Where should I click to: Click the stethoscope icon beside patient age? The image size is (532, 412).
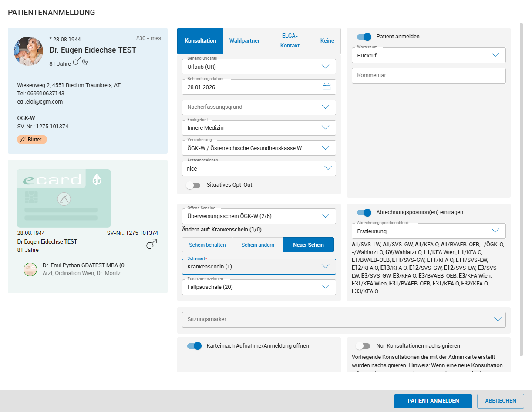point(85,62)
